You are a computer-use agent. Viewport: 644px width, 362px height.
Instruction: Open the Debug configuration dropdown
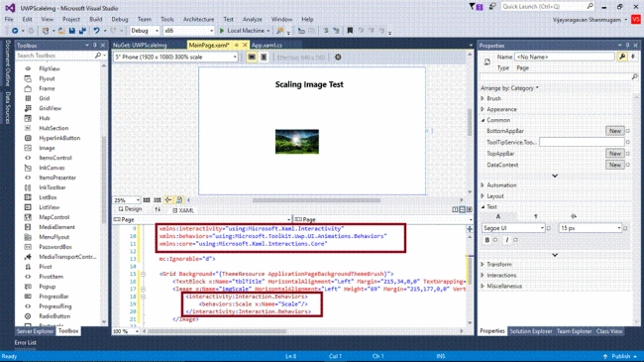pos(145,31)
